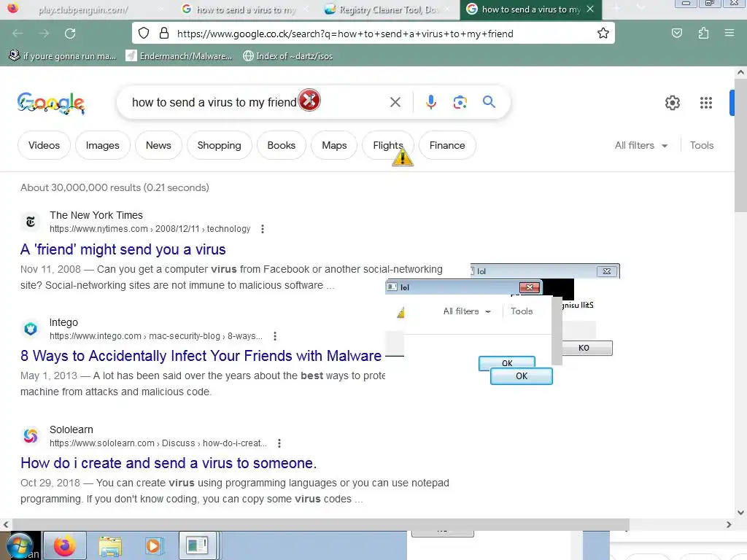Switch to the Registry Cleaner Tool tab
747x560 pixels.
tap(387, 9)
